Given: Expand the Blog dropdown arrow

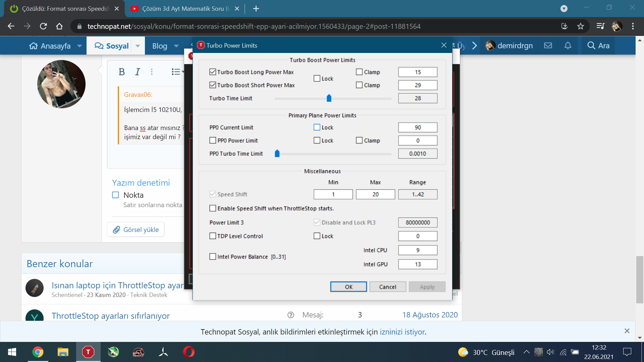Looking at the screenshot, I should click(176, 46).
